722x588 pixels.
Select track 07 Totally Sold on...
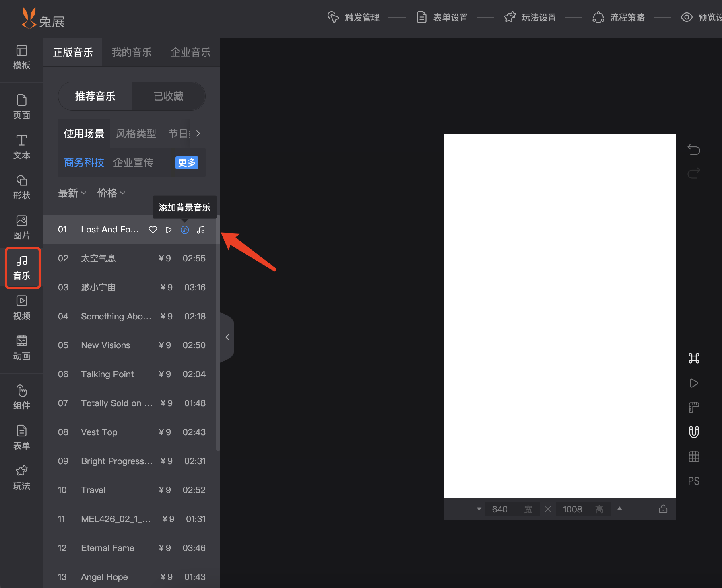[x=132, y=403]
